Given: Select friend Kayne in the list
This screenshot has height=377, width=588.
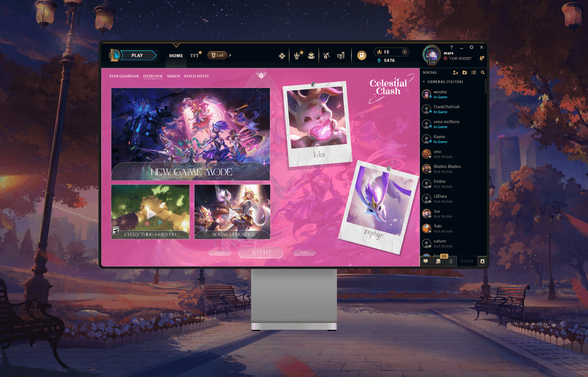Looking at the screenshot, I should 452,139.
